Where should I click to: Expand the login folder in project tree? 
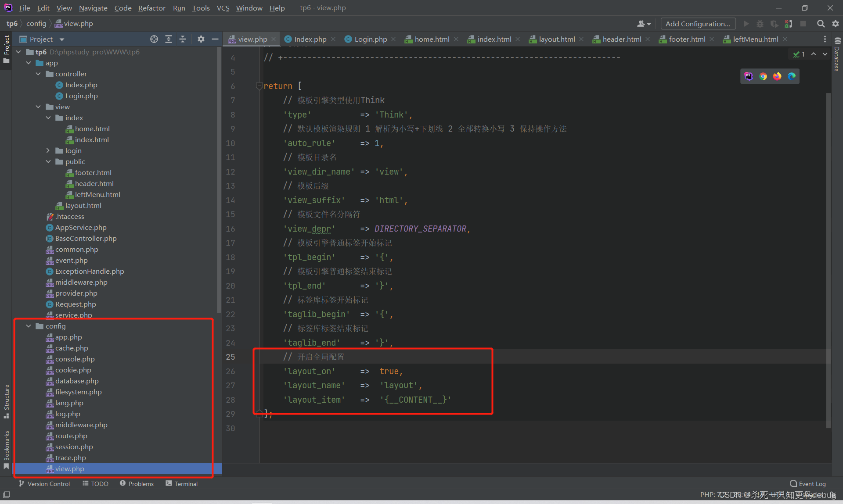49,150
